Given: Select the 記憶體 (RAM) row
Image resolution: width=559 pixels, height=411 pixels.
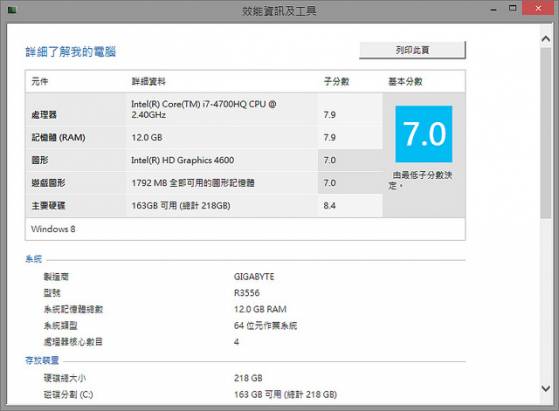Looking at the screenshot, I should pos(204,137).
